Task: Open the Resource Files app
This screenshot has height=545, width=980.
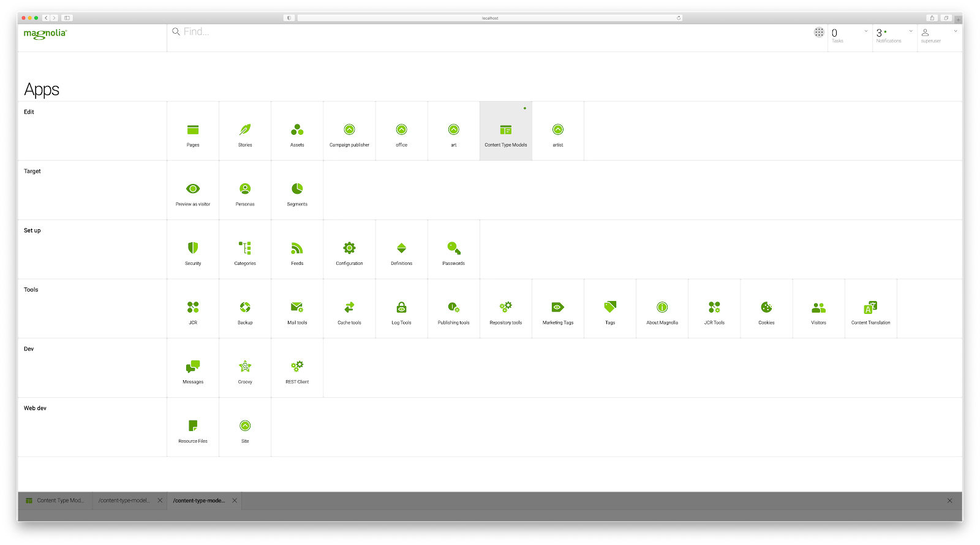Action: 193,427
